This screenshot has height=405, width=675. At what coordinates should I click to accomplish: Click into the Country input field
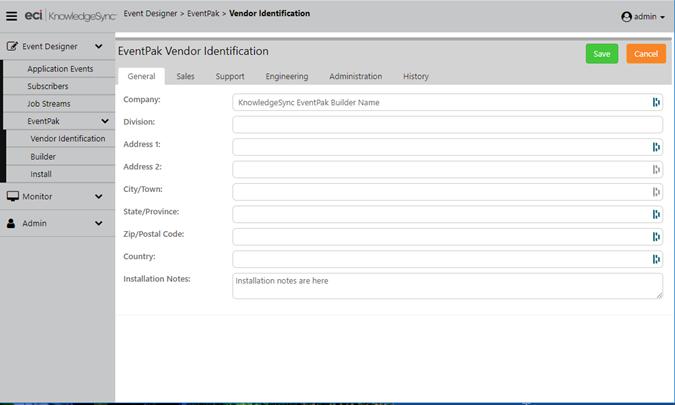(x=447, y=259)
